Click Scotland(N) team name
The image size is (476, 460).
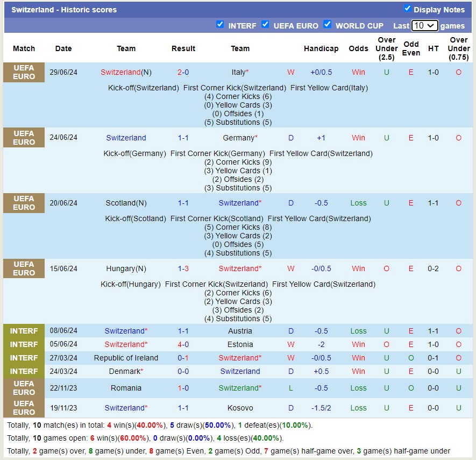point(126,203)
